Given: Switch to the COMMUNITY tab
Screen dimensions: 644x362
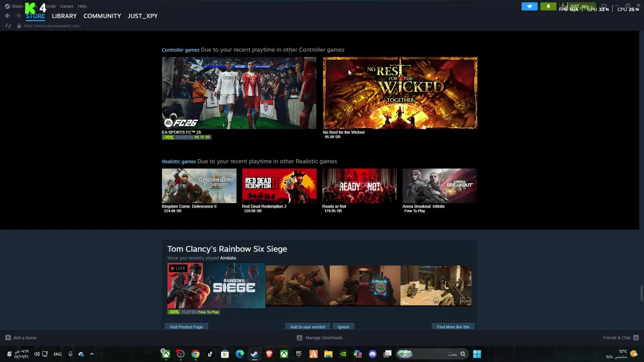Looking at the screenshot, I should pos(102,16).
